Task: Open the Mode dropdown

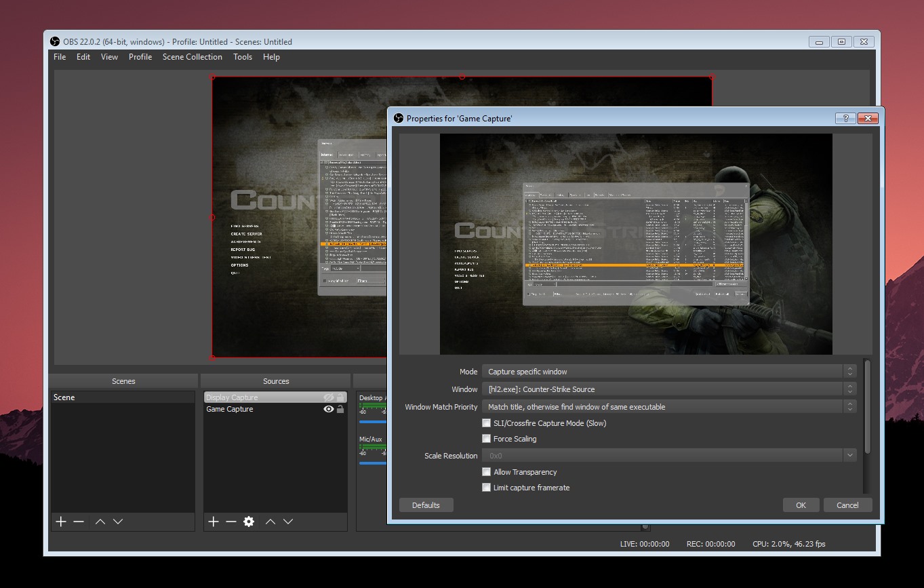Action: coord(669,372)
